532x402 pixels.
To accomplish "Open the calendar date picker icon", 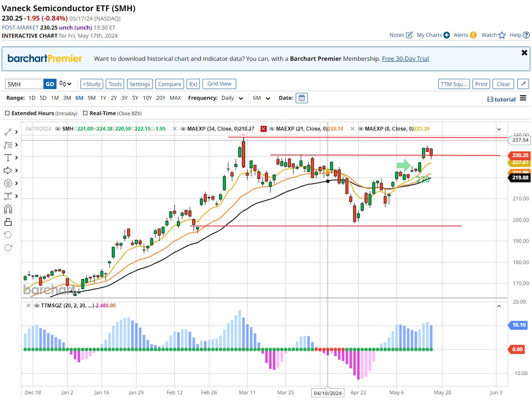I will click(302, 98).
